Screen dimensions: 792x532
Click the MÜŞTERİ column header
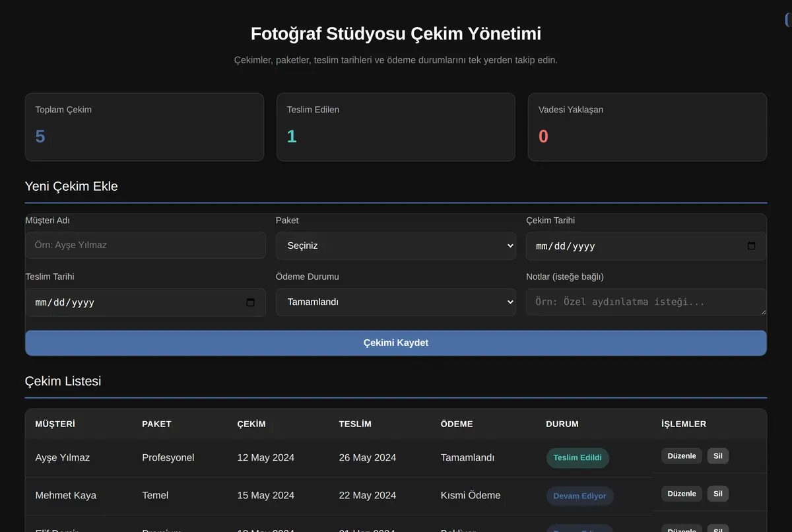(x=55, y=424)
